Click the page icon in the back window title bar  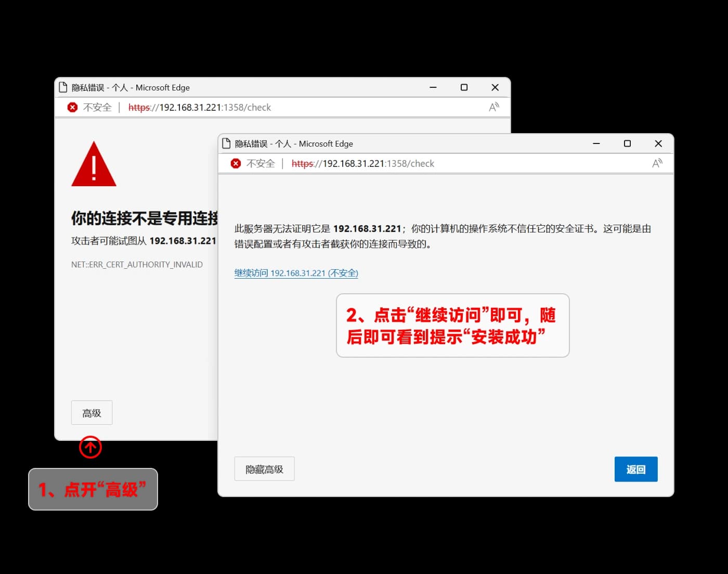point(63,87)
